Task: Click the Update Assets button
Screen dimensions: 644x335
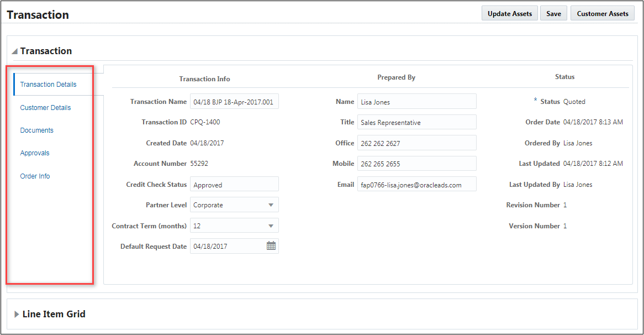Action: [510, 14]
